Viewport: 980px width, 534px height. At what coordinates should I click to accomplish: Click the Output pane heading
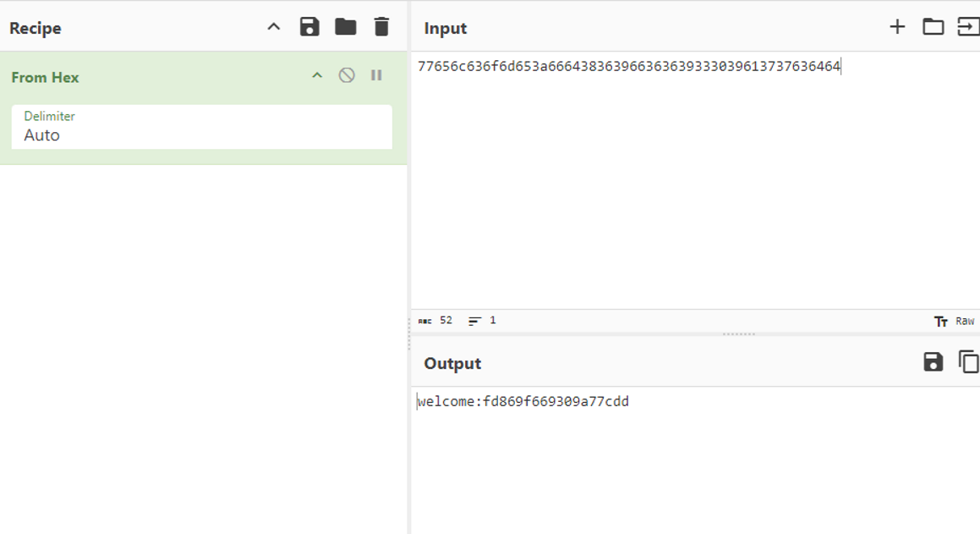pos(452,363)
